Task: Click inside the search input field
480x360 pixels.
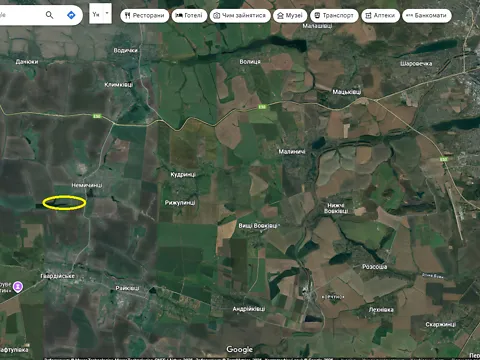Action: coord(20,15)
